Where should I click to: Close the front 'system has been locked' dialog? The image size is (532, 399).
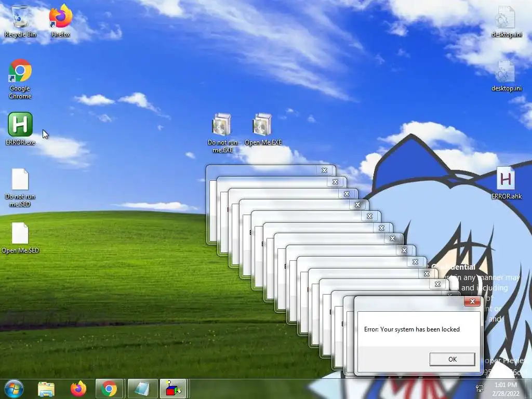pyautogui.click(x=472, y=301)
